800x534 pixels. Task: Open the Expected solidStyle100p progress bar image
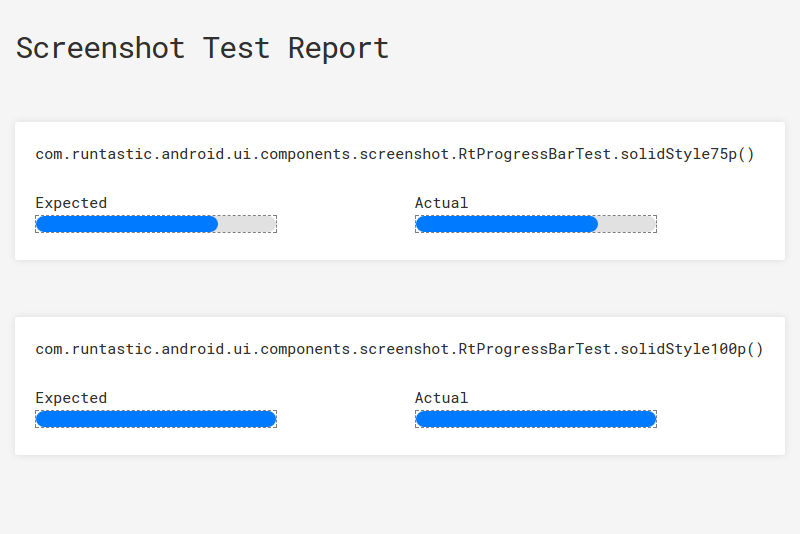tap(156, 419)
